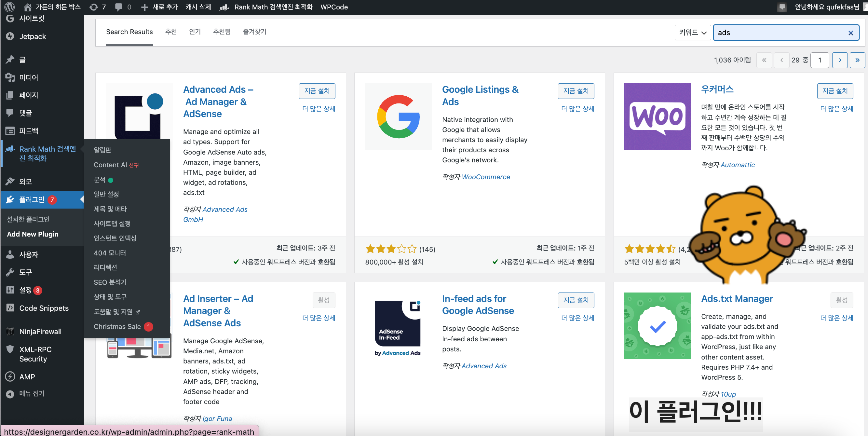Open the AMP sidebar menu
868x436 pixels.
(27, 377)
